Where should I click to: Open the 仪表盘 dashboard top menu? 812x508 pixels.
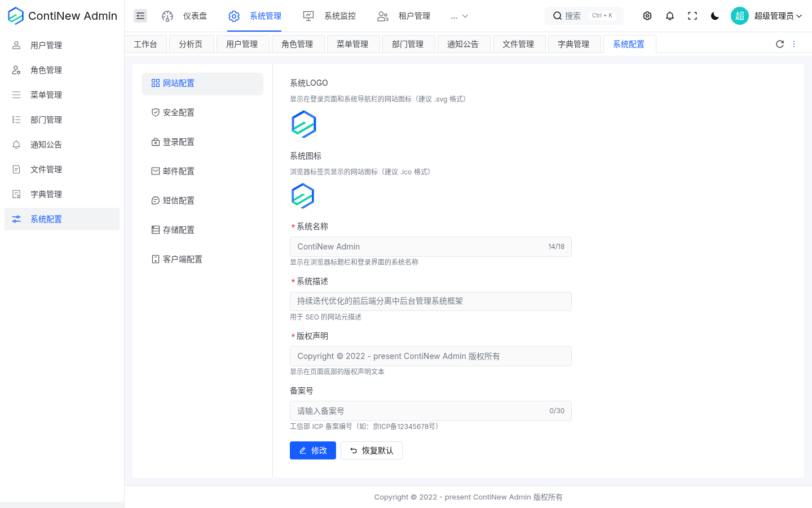click(x=184, y=16)
